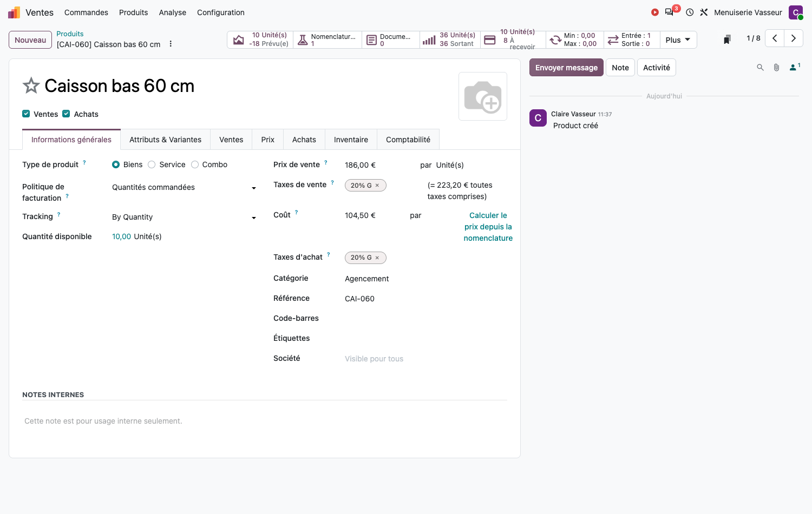Uncheck the Ventes checkbox
The height and width of the screenshot is (514, 812).
[26, 114]
